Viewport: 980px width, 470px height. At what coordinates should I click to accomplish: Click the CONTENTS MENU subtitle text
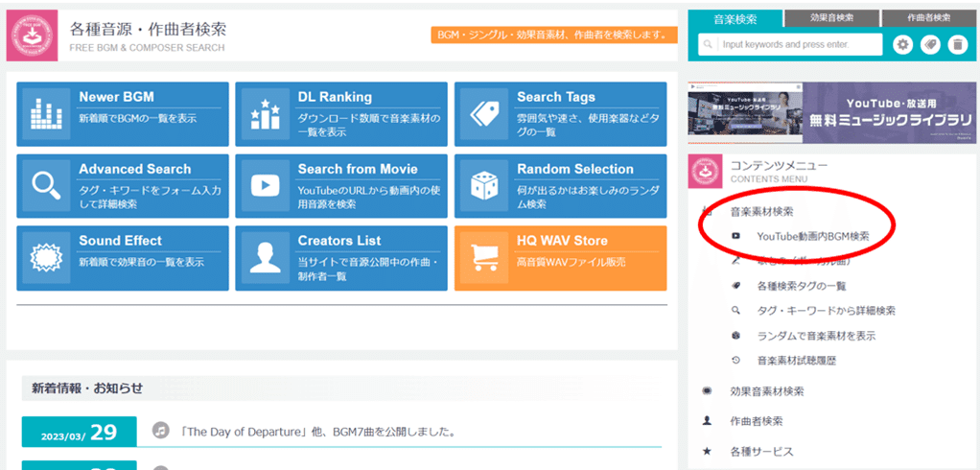[769, 179]
